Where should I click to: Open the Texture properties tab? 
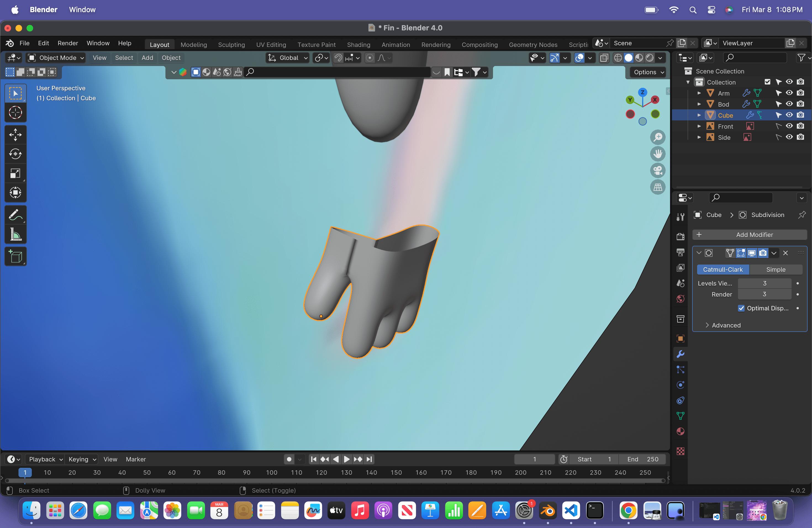(680, 451)
